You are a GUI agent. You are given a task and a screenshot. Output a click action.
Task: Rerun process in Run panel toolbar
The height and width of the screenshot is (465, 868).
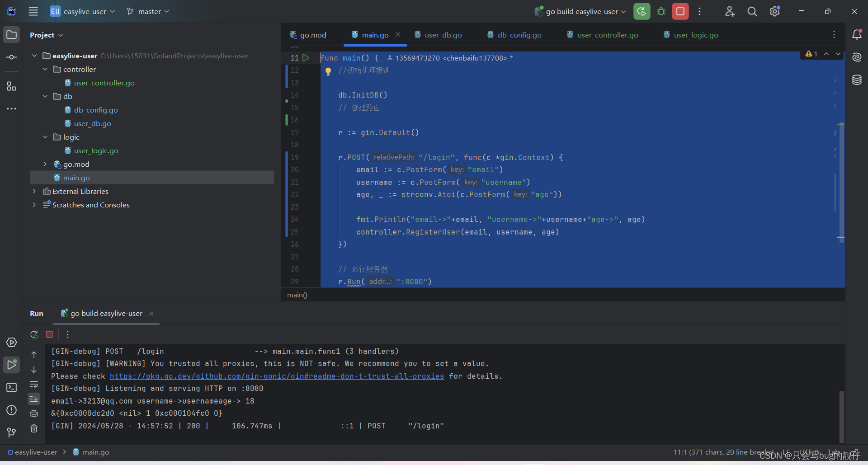tap(34, 334)
